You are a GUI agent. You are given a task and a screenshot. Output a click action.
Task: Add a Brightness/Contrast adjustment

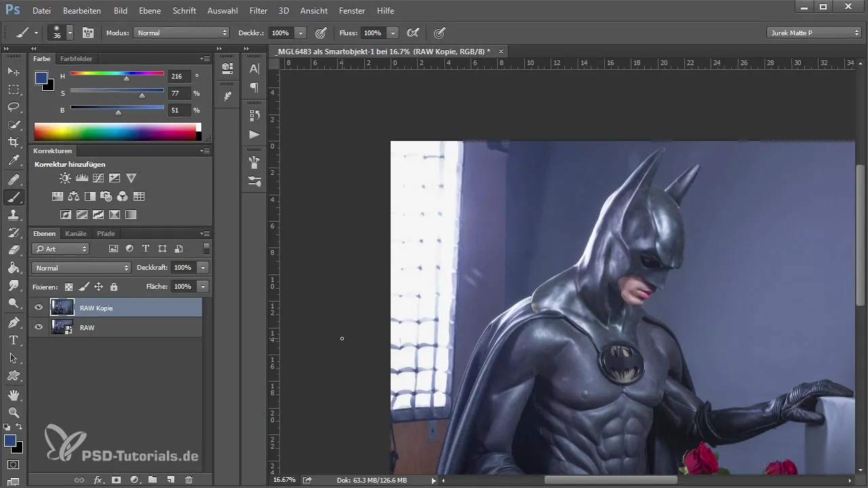pos(65,178)
